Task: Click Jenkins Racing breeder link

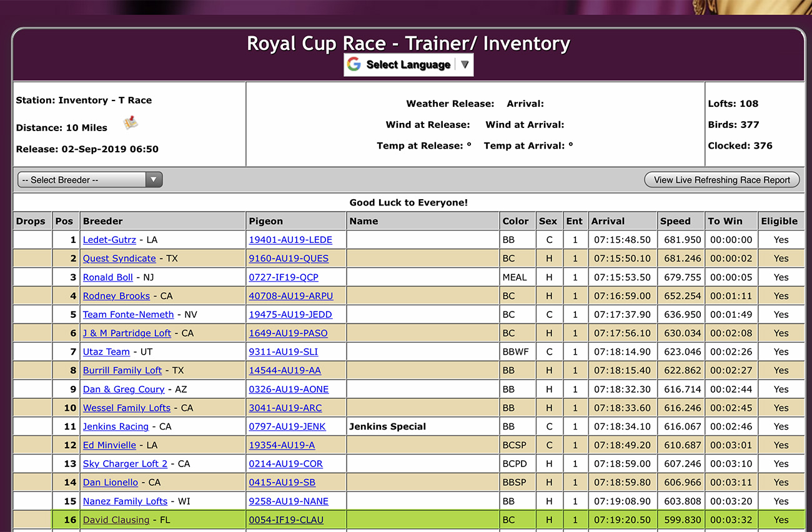Action: (116, 427)
